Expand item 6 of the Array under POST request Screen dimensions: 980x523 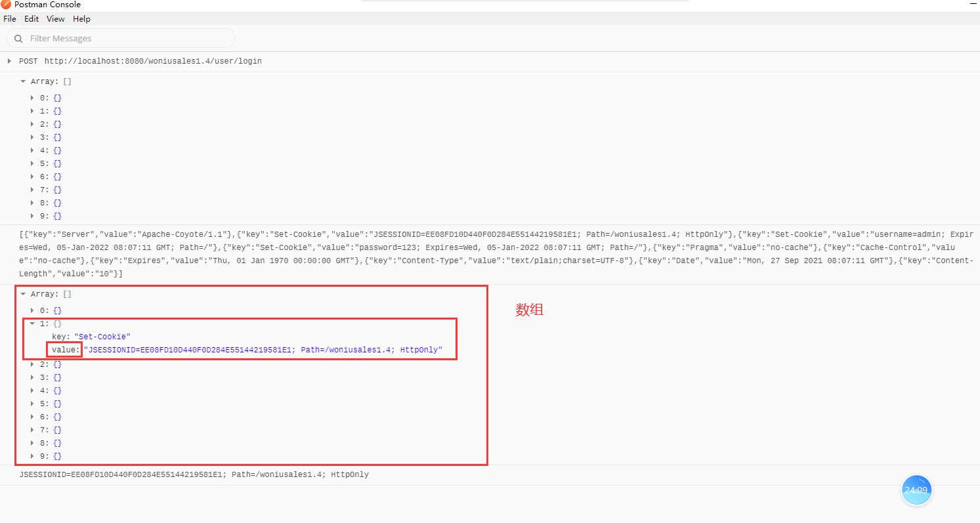(x=32, y=177)
